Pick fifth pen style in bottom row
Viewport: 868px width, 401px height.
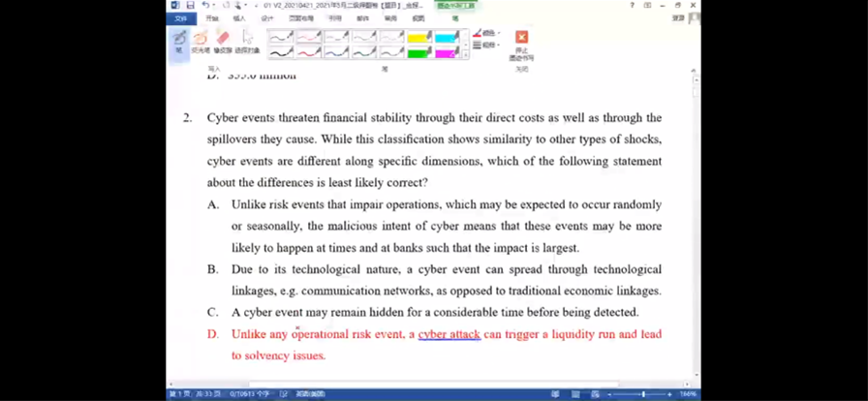392,52
